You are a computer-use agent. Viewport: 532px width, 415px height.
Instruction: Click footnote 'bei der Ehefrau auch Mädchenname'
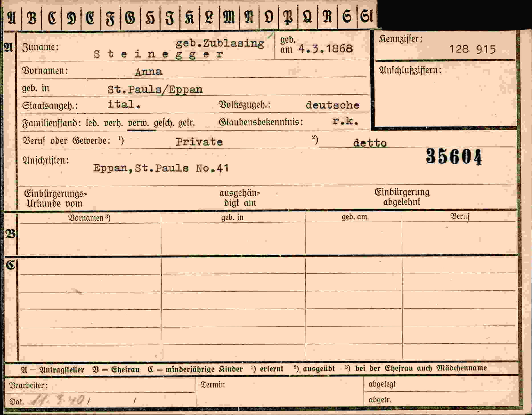[x=421, y=368]
